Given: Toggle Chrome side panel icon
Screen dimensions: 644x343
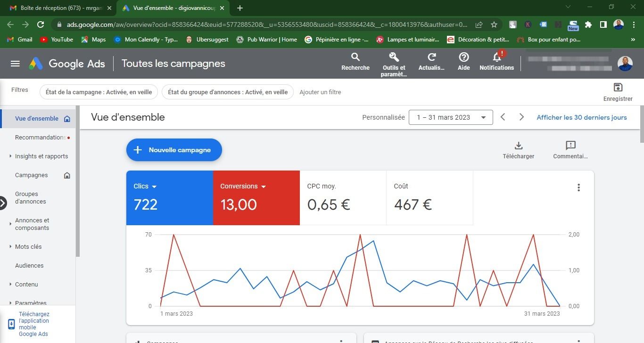Looking at the screenshot, I should [603, 24].
